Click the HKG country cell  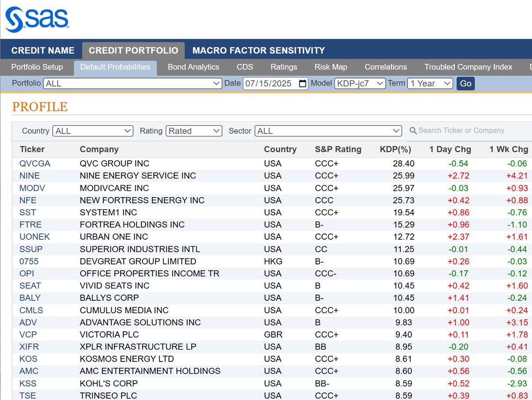click(x=273, y=261)
